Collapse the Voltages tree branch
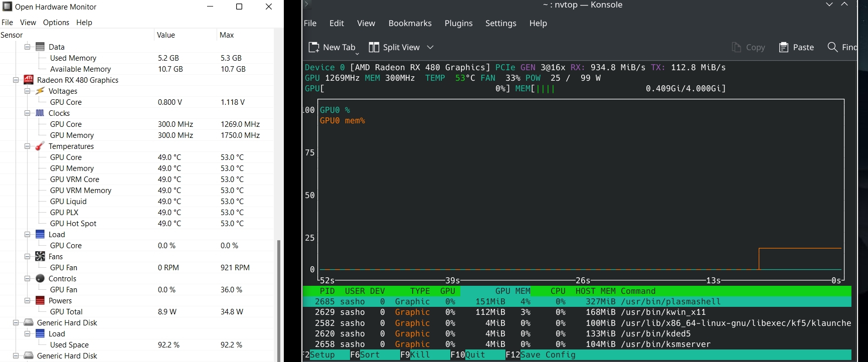Image resolution: width=868 pixels, height=362 pixels. click(28, 91)
